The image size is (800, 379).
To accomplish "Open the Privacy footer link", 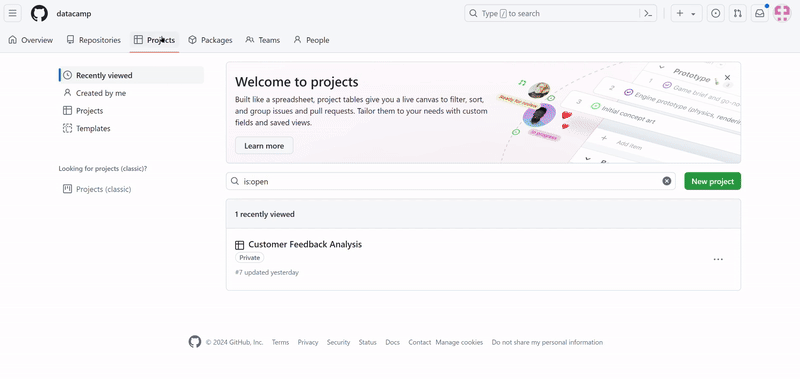I will (x=308, y=342).
